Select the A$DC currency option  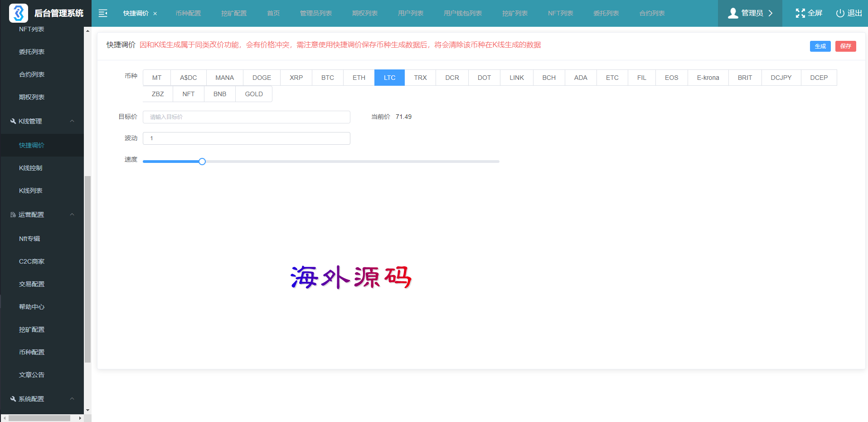point(189,78)
